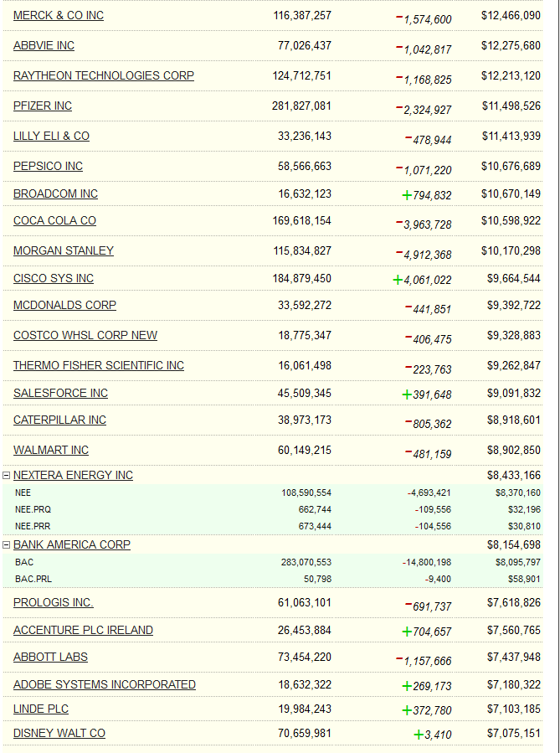The image size is (560, 753).
Task: Open the Salesforce Inc link
Action: [60, 394]
